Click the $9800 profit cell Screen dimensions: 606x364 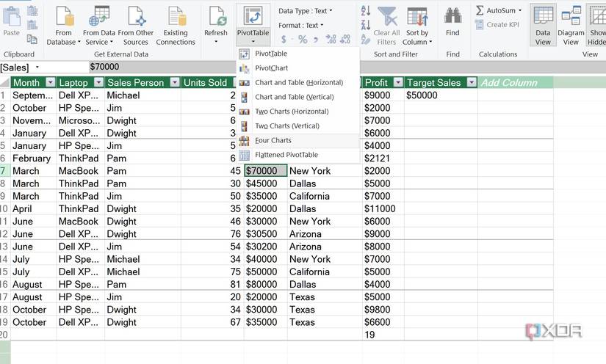click(383, 309)
